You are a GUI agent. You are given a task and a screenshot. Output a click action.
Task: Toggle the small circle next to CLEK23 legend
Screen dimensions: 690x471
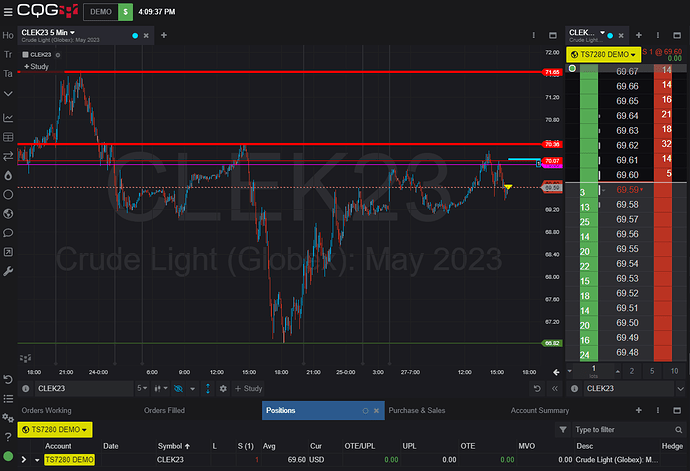58,55
